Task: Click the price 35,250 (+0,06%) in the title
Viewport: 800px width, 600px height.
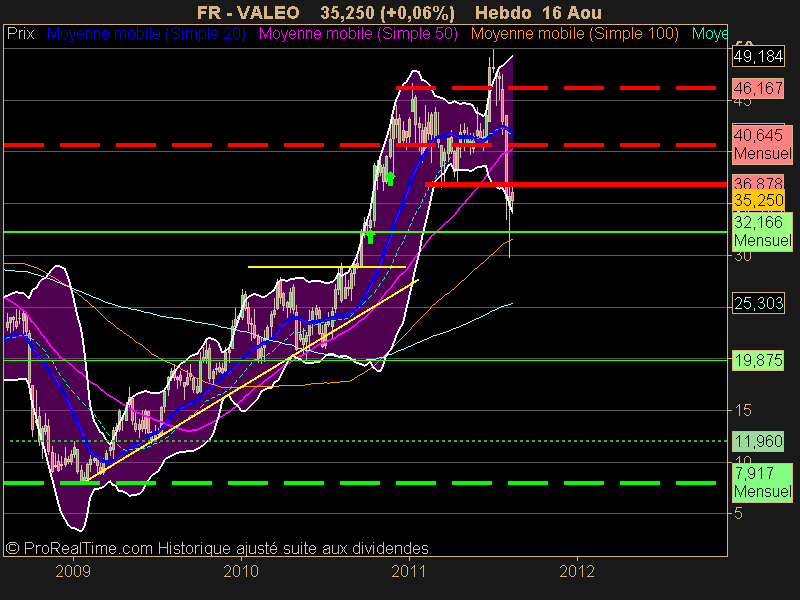Action: 387,13
